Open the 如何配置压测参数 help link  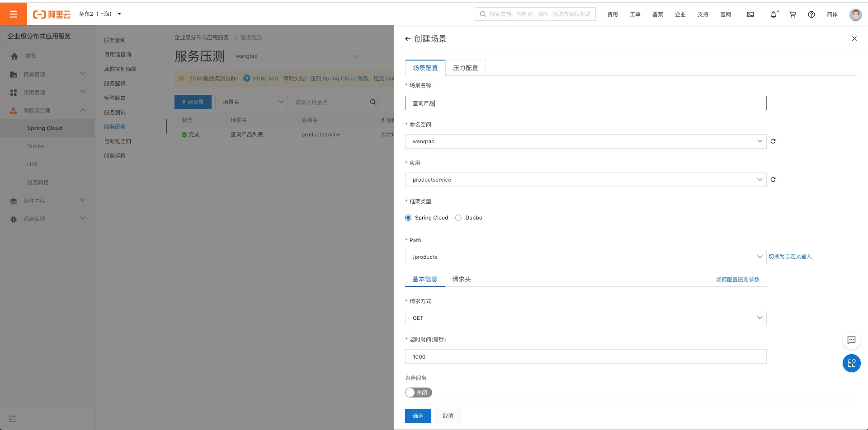(x=738, y=280)
